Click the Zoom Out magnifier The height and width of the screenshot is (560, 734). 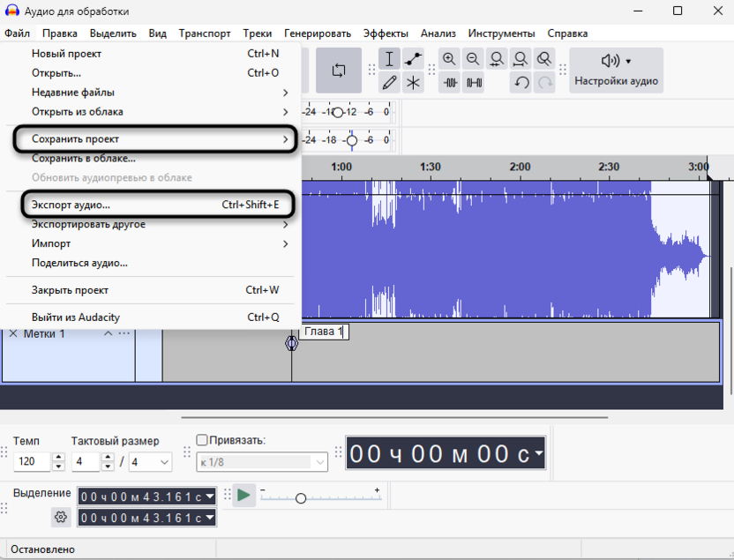point(474,60)
